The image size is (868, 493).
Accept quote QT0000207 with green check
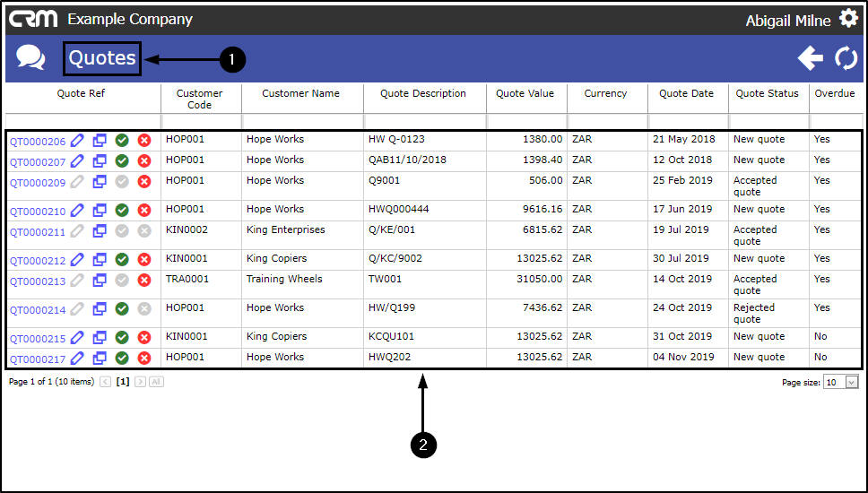pos(122,161)
